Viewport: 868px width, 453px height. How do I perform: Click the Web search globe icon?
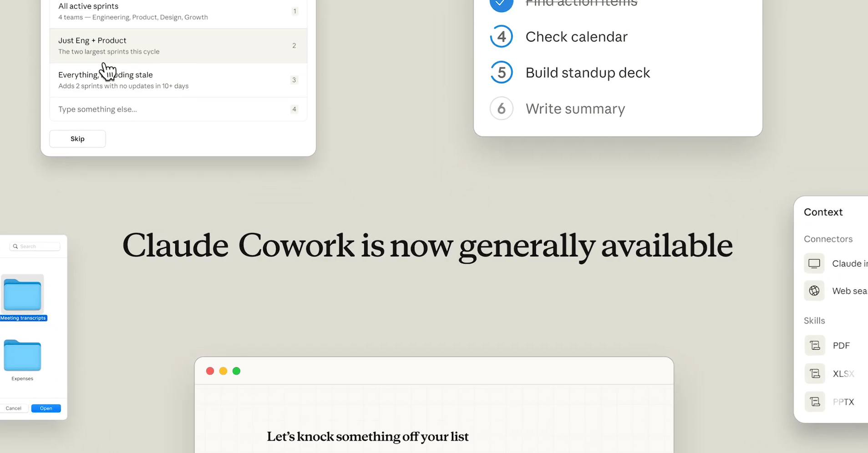click(x=814, y=291)
